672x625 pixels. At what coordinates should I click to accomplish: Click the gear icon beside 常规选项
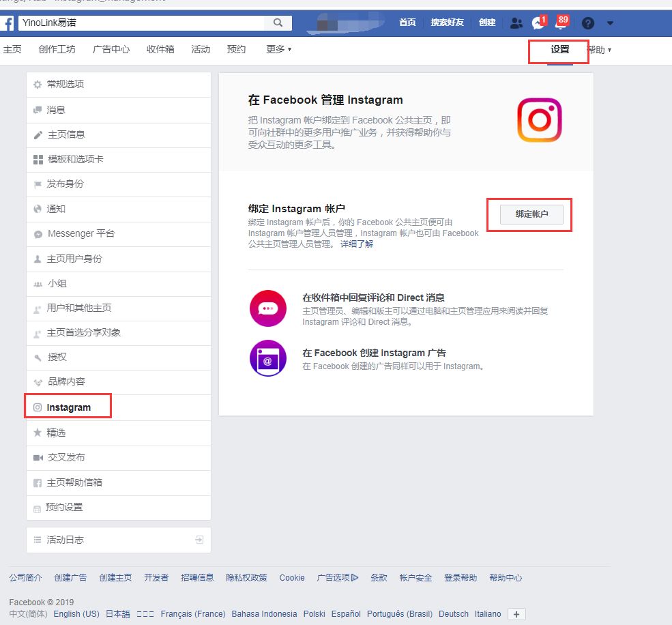point(38,85)
